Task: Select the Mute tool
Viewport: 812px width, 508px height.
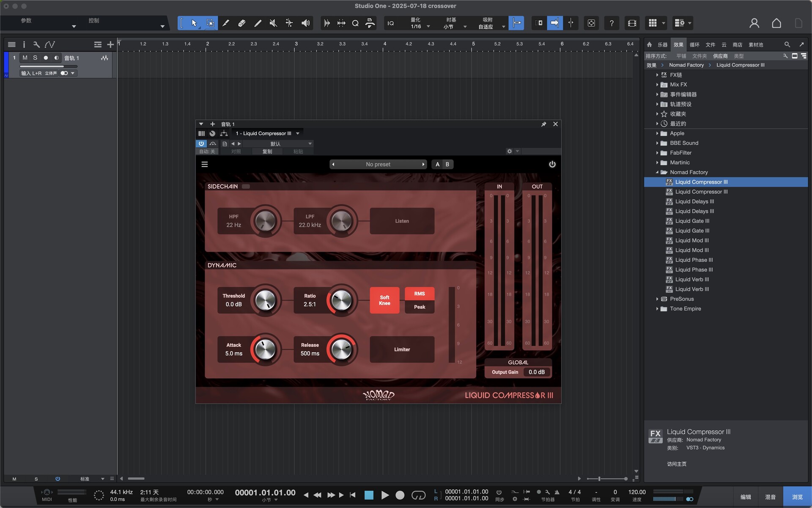Action: pos(273,23)
